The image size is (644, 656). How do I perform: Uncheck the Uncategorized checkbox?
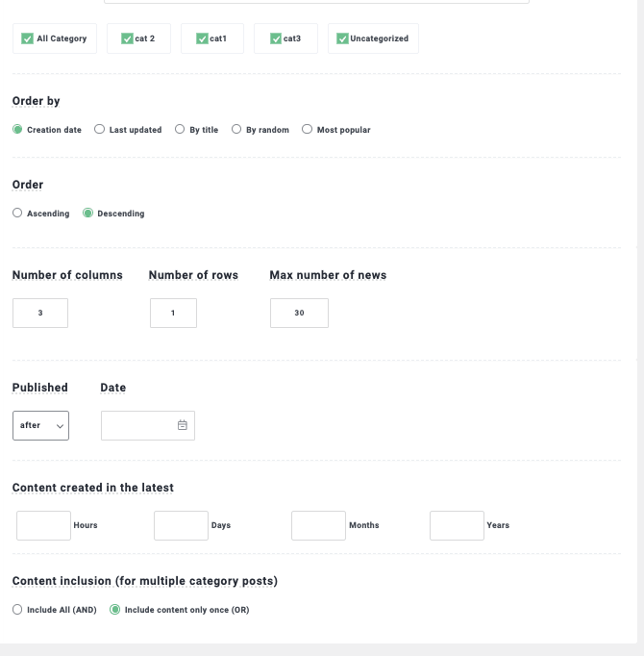[342, 38]
